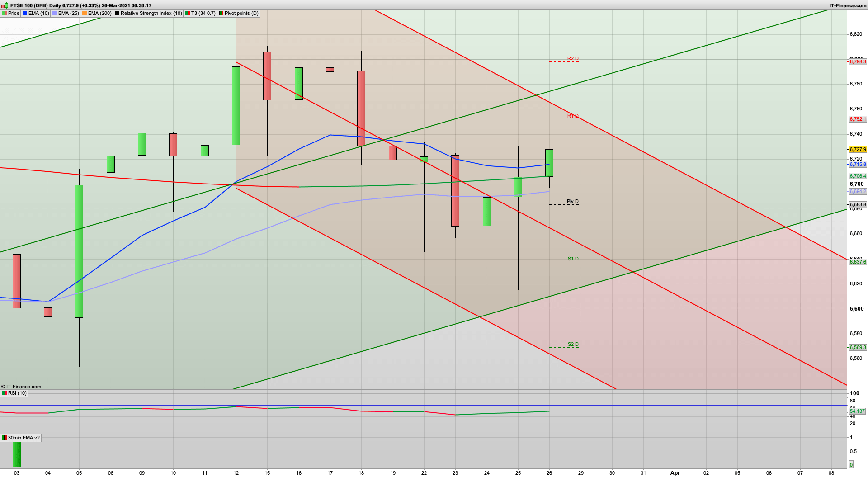Click the EMA (200) label in the legend bar
The width and height of the screenshot is (868, 477).
click(99, 13)
